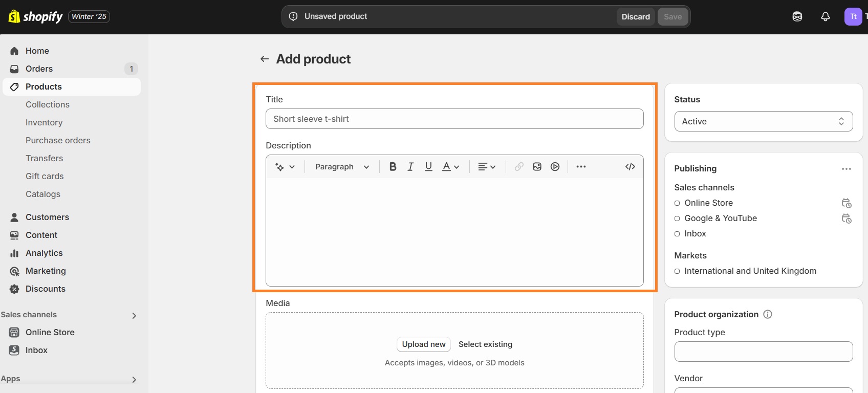Image resolution: width=868 pixels, height=393 pixels.
Task: Open the Publishing options ellipsis menu
Action: pos(847,169)
